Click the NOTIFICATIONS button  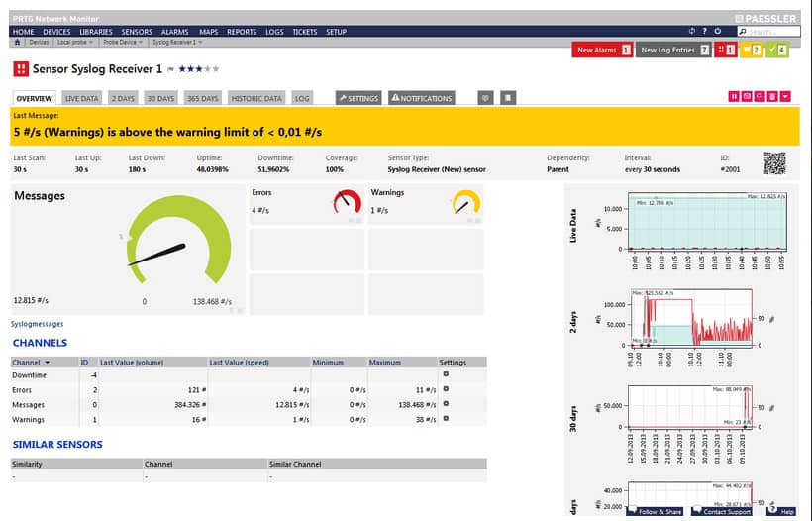tap(422, 98)
